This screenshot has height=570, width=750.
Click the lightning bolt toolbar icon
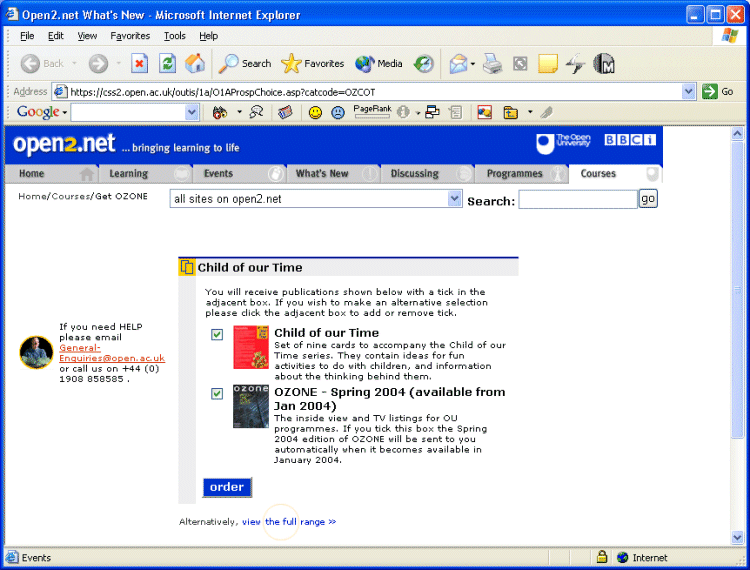pyautogui.click(x=575, y=64)
